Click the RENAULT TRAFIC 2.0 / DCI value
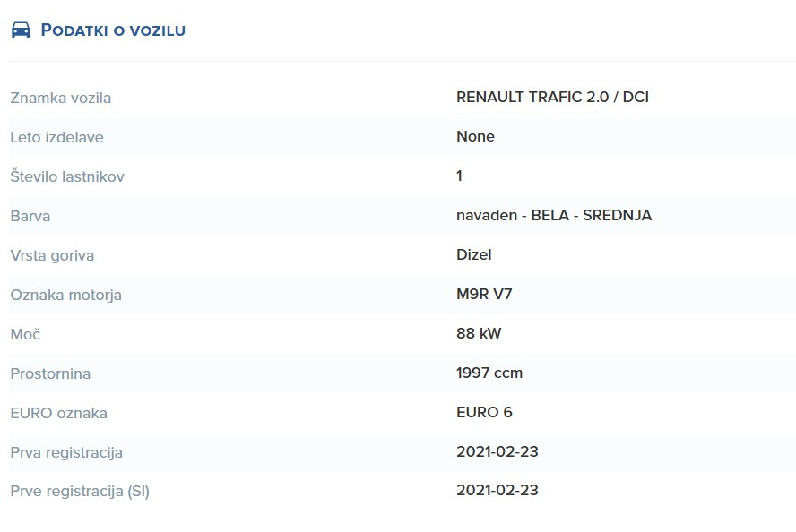 click(x=552, y=97)
